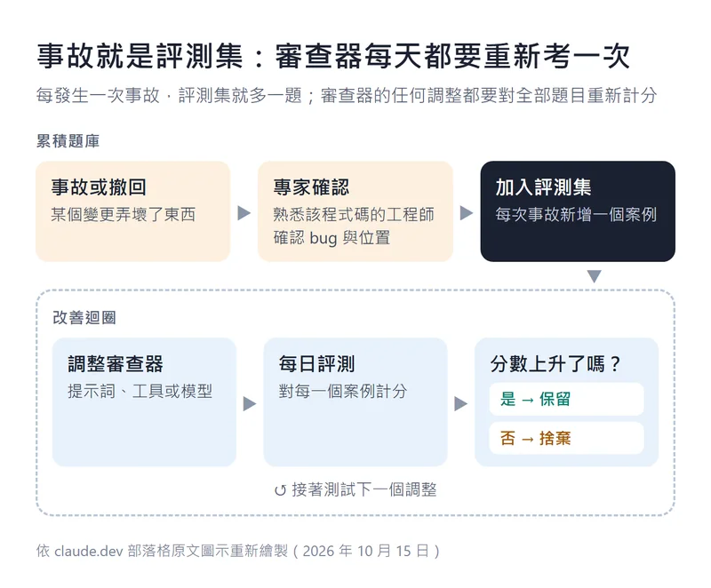
Task: Click the footer credit 依 claude.dev 部落格原文圖示重新繪製
Action: [238, 551]
